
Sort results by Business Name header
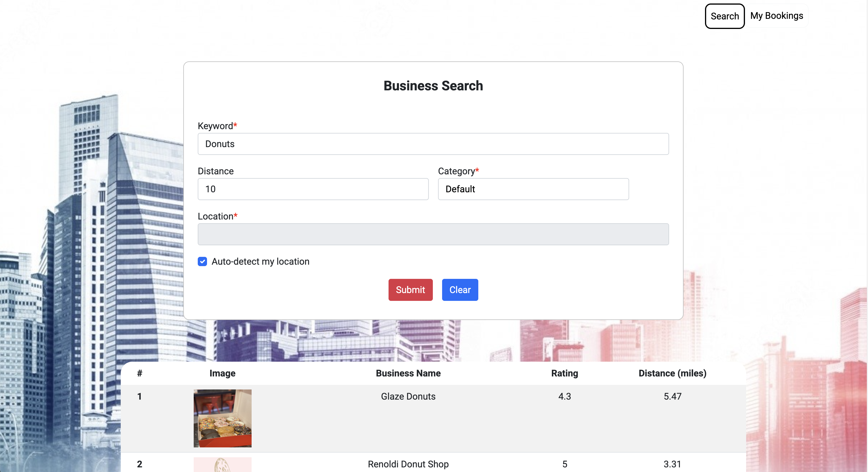(408, 373)
